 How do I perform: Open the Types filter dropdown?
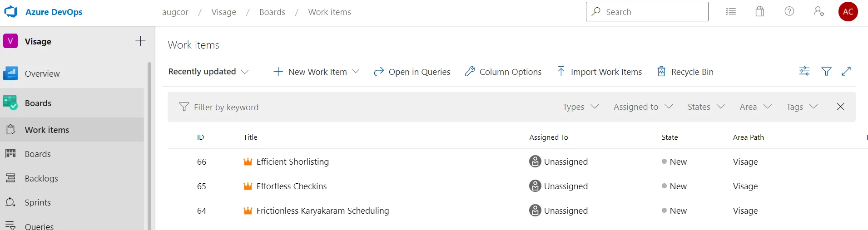pos(581,107)
